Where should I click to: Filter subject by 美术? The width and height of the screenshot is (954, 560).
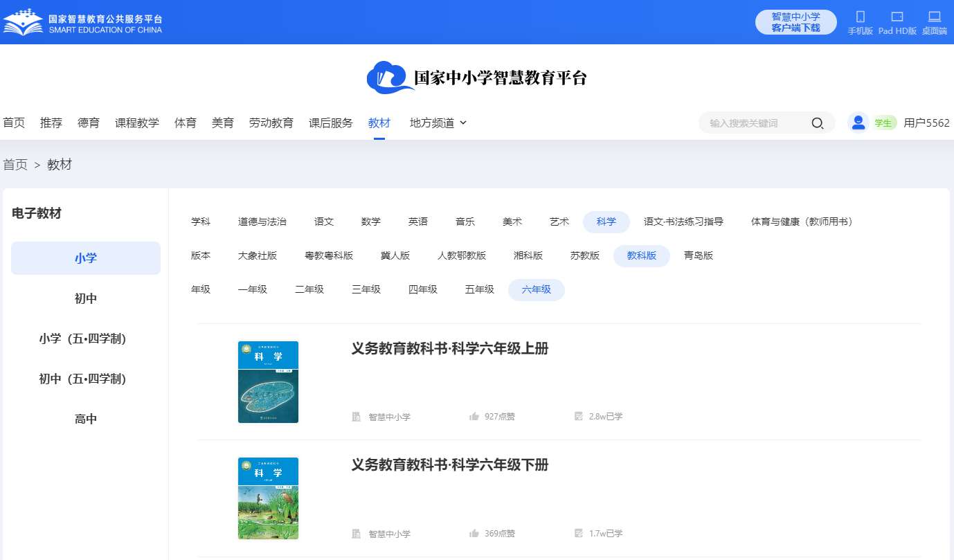(x=512, y=222)
